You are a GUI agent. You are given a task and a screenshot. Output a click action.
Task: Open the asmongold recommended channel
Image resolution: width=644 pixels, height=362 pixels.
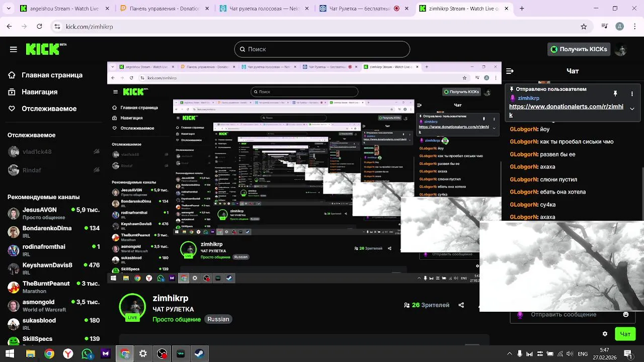53,305
